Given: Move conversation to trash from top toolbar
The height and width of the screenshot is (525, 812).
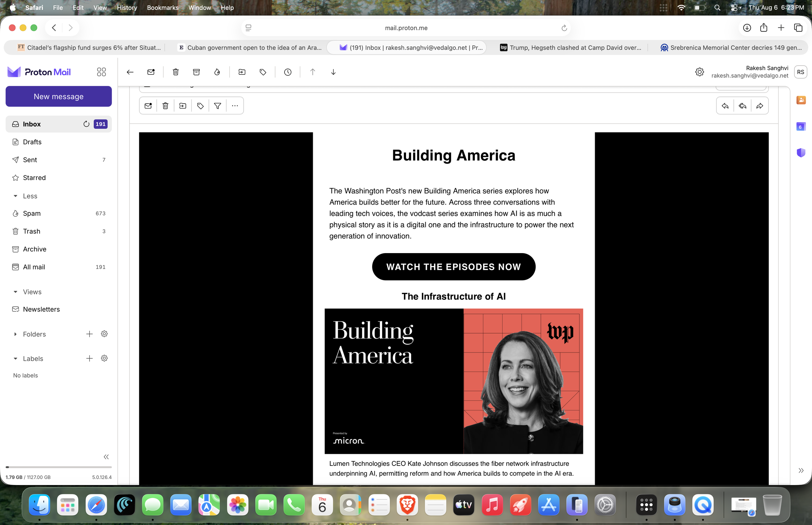Looking at the screenshot, I should coord(175,72).
